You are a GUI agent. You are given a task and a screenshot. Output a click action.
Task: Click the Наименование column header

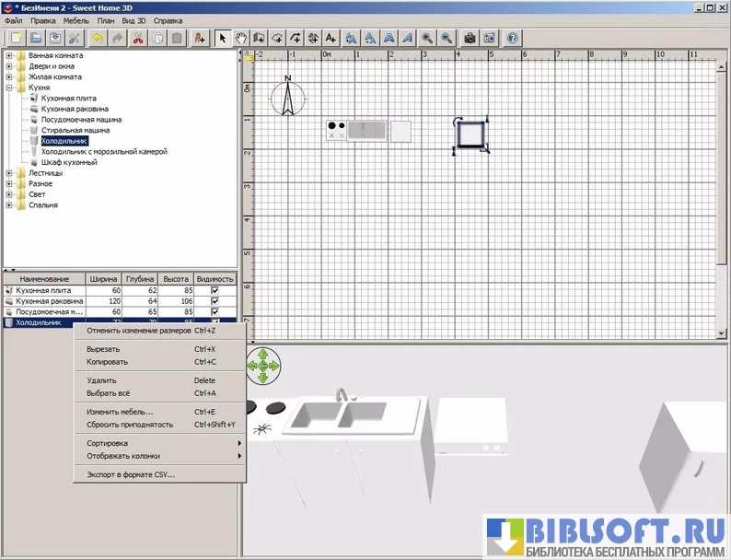point(44,278)
